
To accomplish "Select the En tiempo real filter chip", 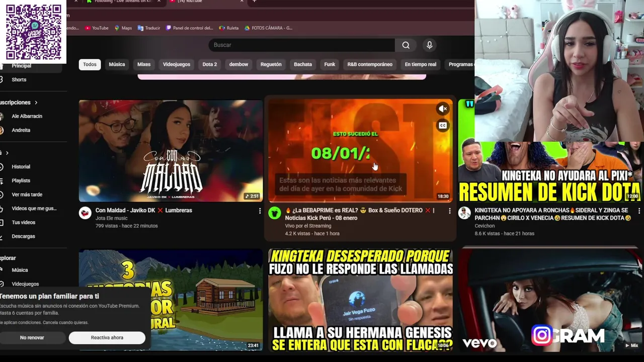I will [421, 64].
